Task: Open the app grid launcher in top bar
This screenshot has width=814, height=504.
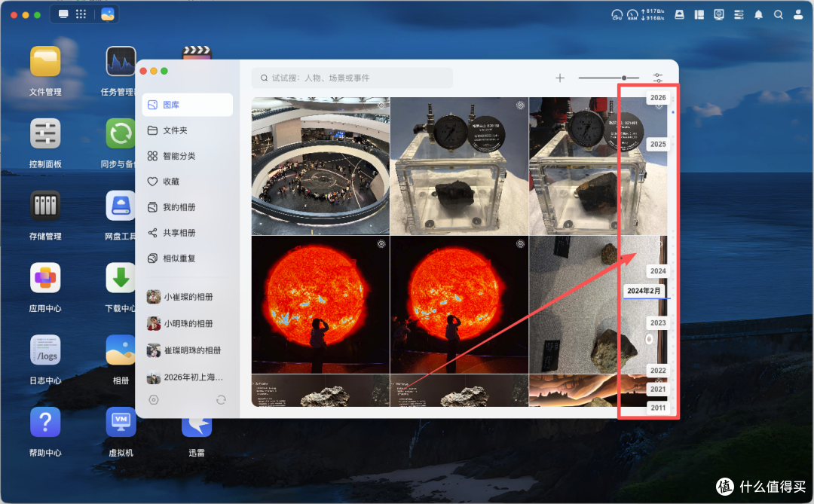Action: (81, 14)
